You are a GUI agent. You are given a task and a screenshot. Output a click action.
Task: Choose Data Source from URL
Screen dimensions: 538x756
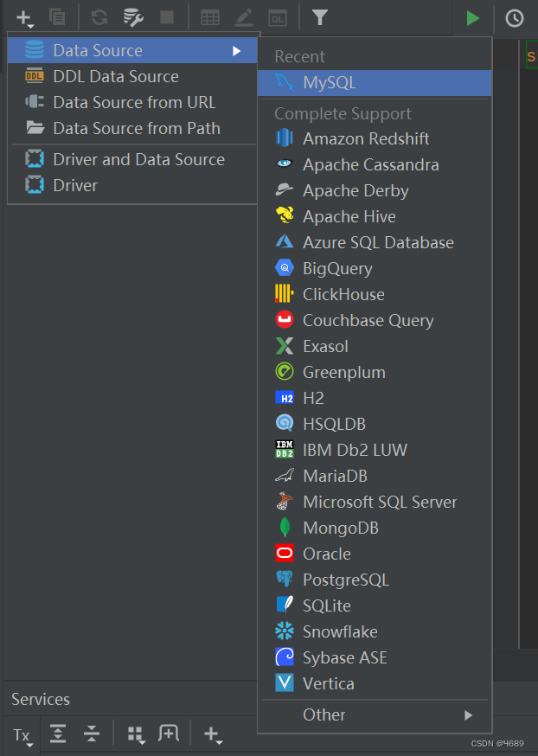132,102
